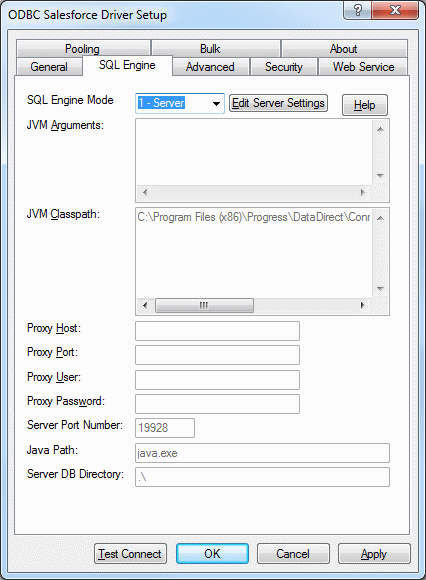This screenshot has width=426, height=580.
Task: Click the Server Port Number field
Action: 165,428
